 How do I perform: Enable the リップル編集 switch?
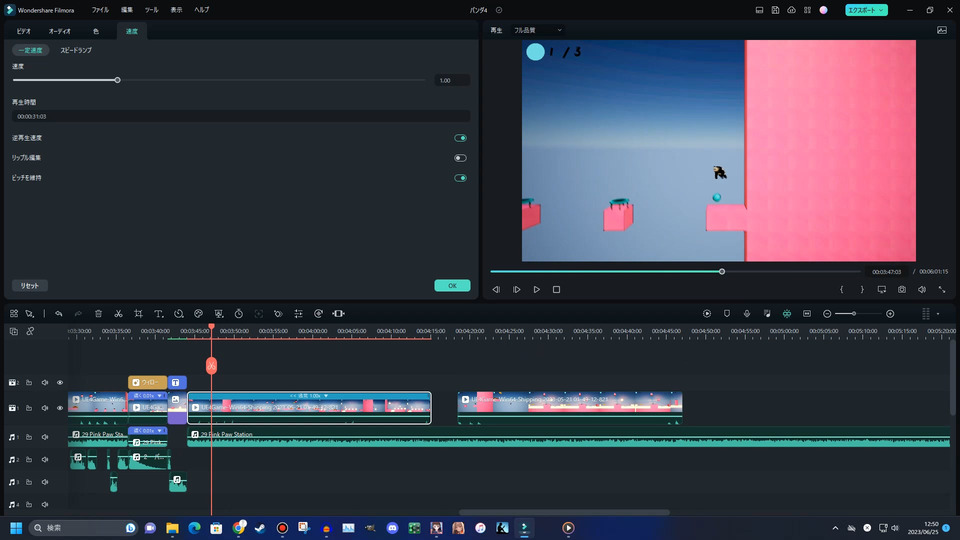tap(460, 158)
